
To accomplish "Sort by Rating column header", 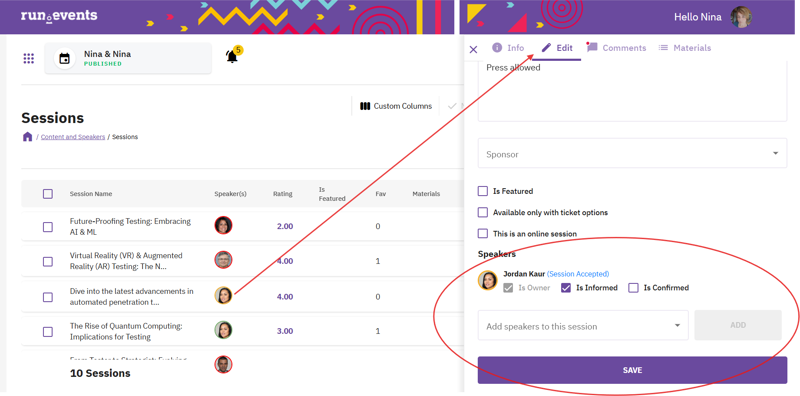I will click(x=283, y=194).
